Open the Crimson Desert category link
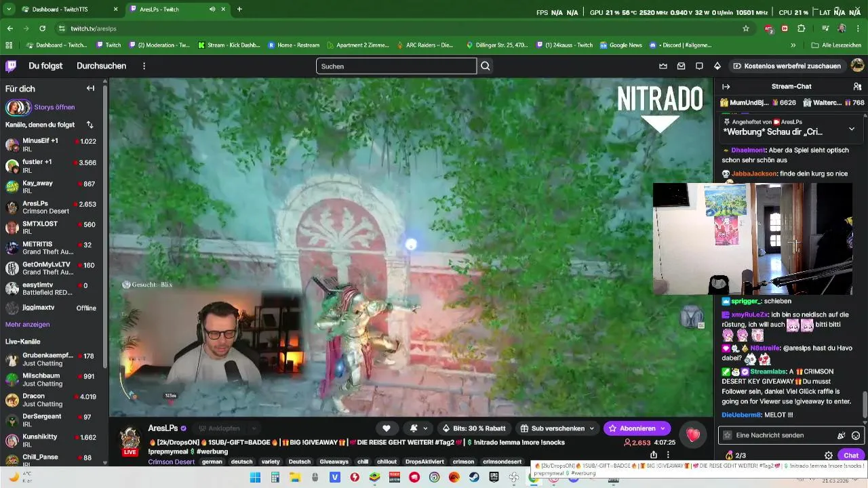Screen dimensions: 868x488 click(x=171, y=462)
